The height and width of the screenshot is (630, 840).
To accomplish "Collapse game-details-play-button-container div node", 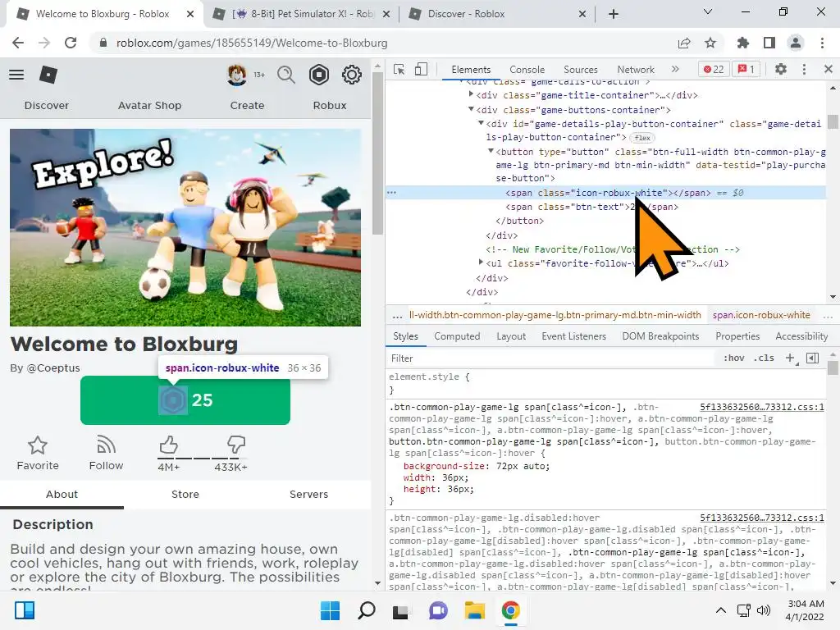I will click(x=481, y=123).
